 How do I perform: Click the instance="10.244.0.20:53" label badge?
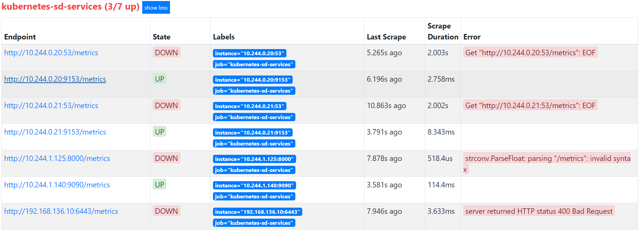click(249, 54)
